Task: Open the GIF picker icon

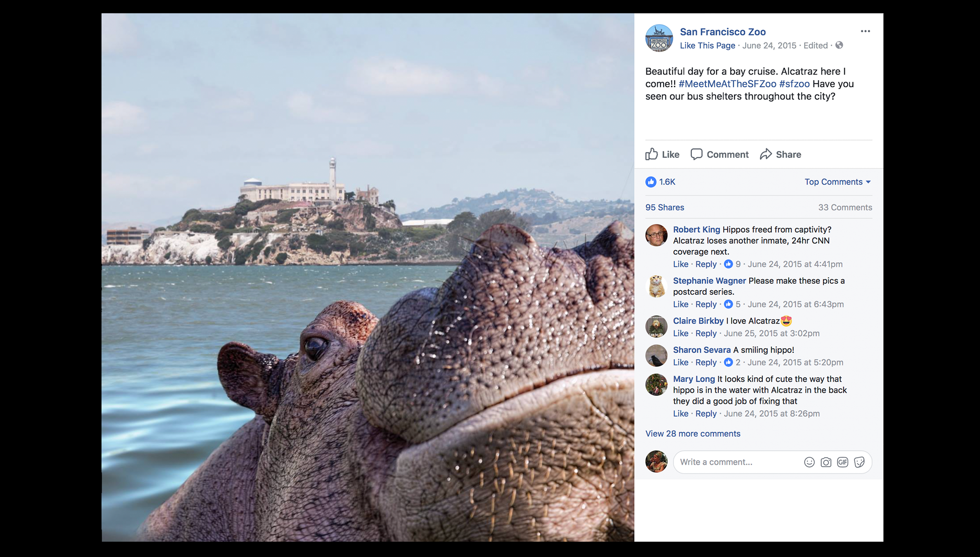Action: 842,462
